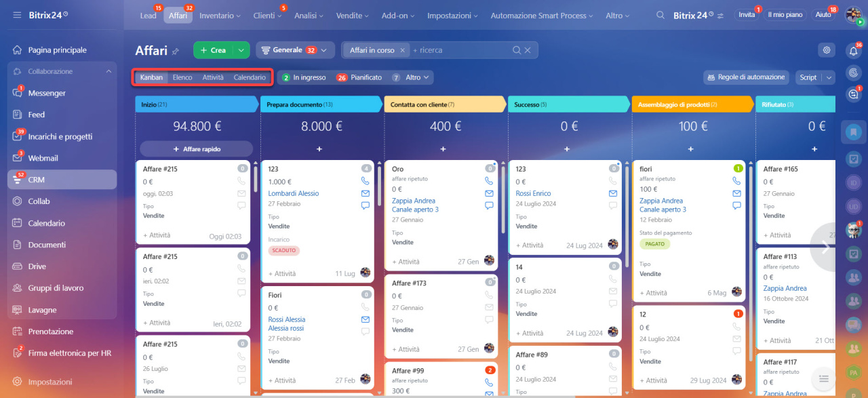Open the Script button's dropdown arrow

828,77
